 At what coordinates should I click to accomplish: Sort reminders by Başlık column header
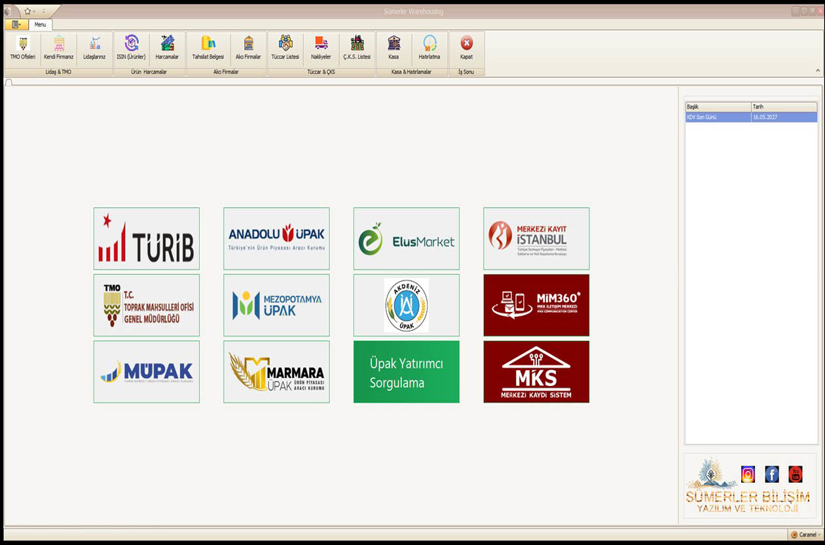(718, 107)
